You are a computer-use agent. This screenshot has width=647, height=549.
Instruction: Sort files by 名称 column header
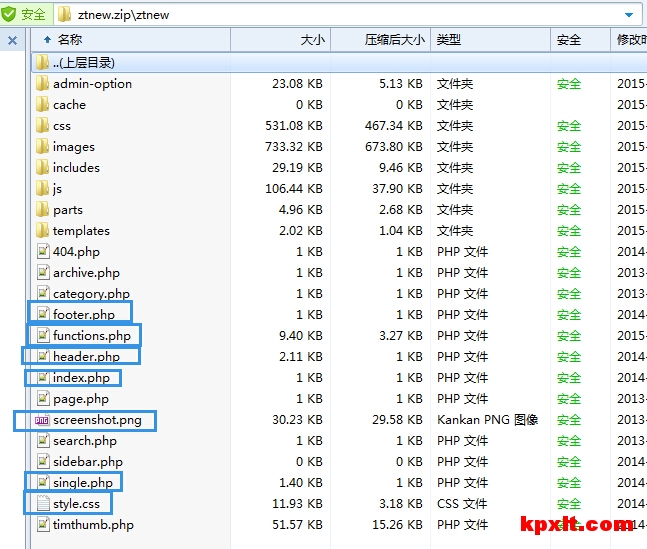pyautogui.click(x=70, y=40)
